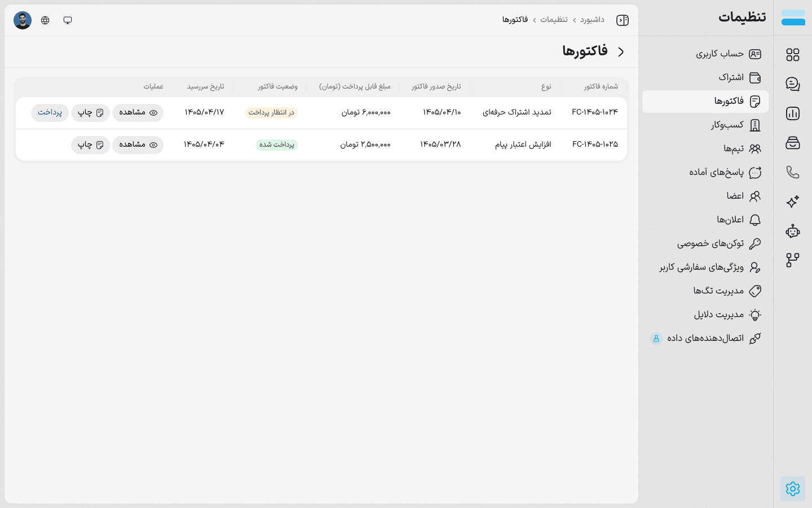Open the dashboard grid icon in rail
Viewport: 812px width, 508px height.
(793, 55)
